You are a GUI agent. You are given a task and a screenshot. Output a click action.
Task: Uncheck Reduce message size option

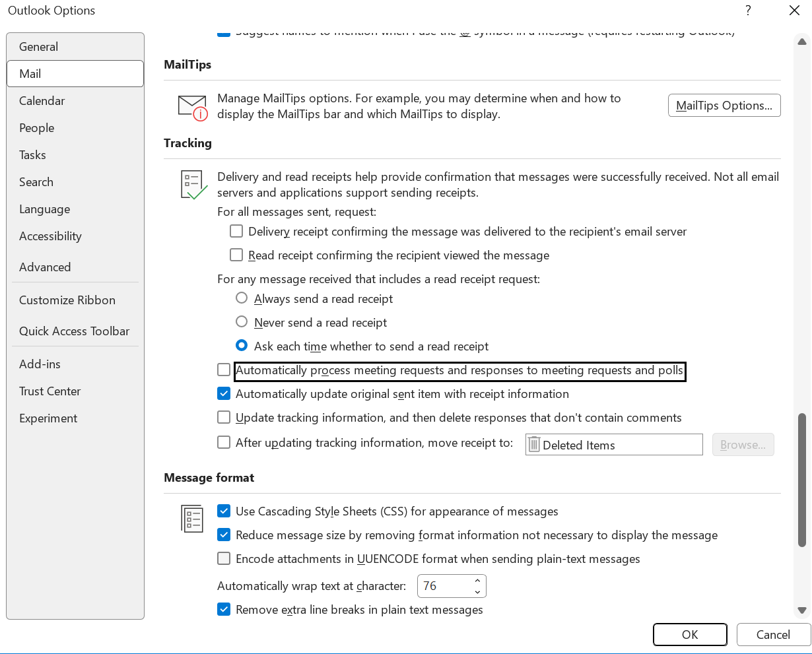coord(224,535)
